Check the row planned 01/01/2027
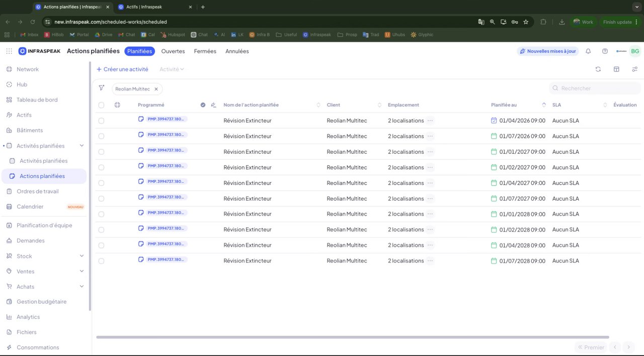The image size is (644, 356). tap(101, 152)
